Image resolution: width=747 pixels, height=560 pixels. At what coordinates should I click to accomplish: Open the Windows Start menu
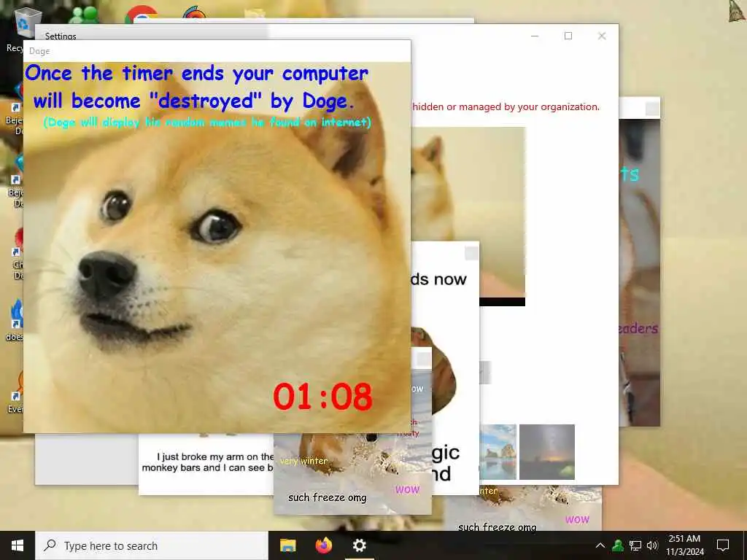pos(18,545)
